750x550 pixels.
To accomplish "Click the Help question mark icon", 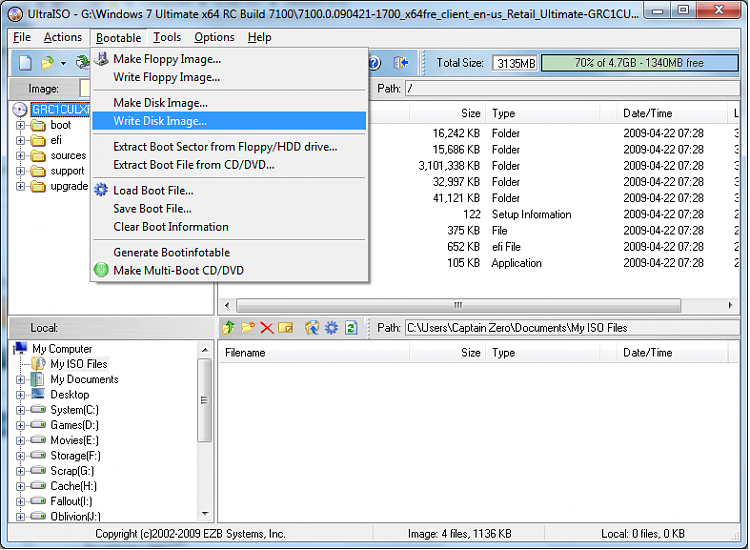I will tap(375, 63).
